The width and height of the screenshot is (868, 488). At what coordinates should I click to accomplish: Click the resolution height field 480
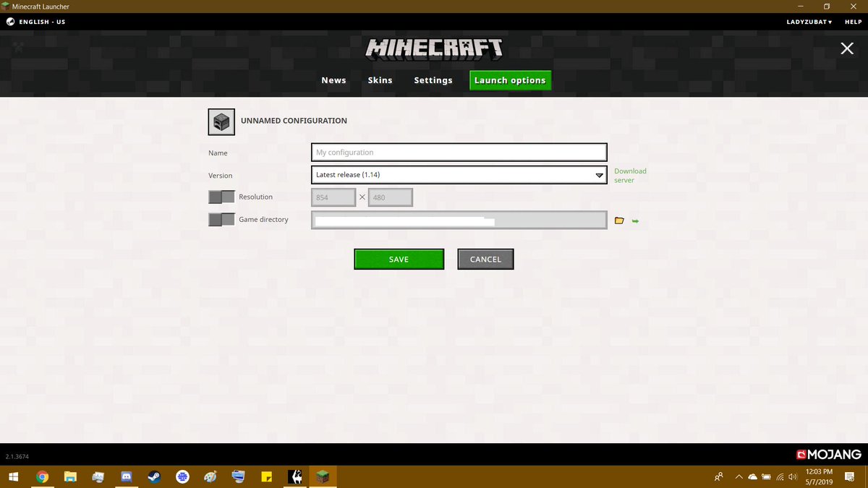(x=391, y=197)
